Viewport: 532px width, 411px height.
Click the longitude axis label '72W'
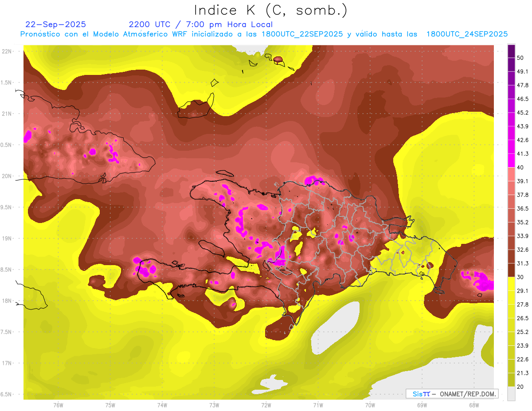(266, 405)
